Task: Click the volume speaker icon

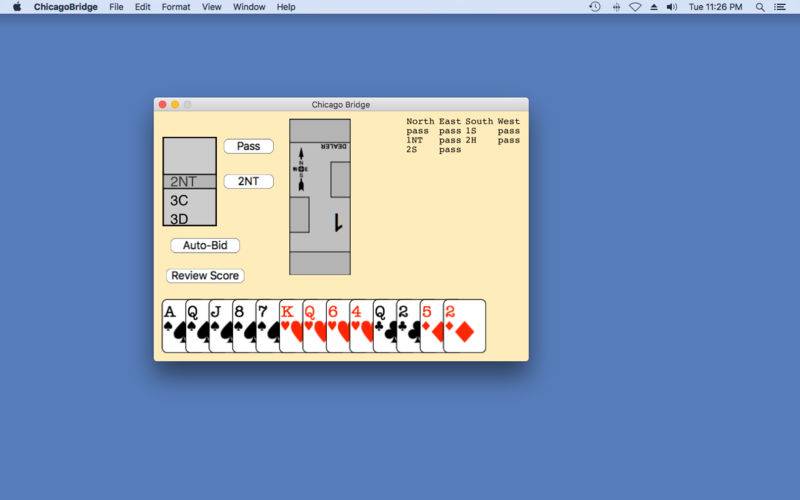Action: point(672,7)
